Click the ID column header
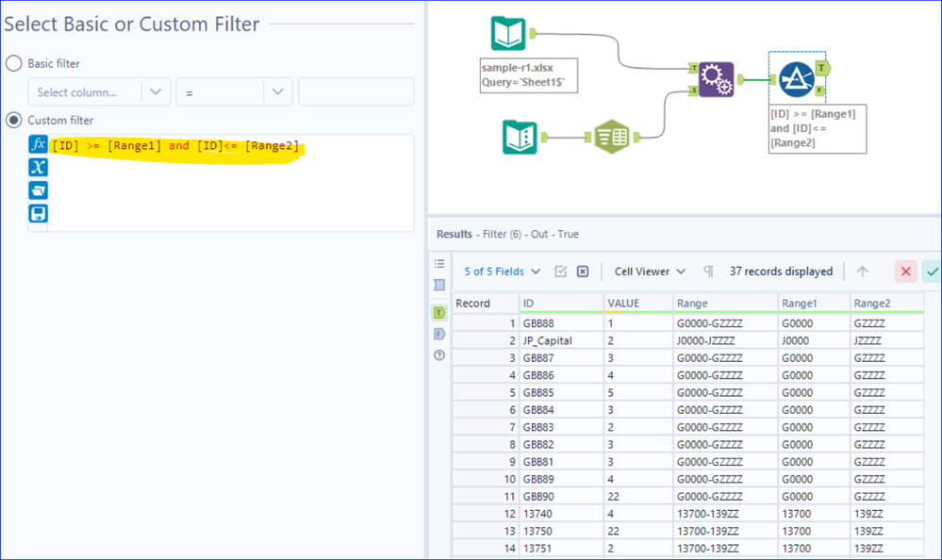Image resolution: width=942 pixels, height=560 pixels. click(x=561, y=304)
